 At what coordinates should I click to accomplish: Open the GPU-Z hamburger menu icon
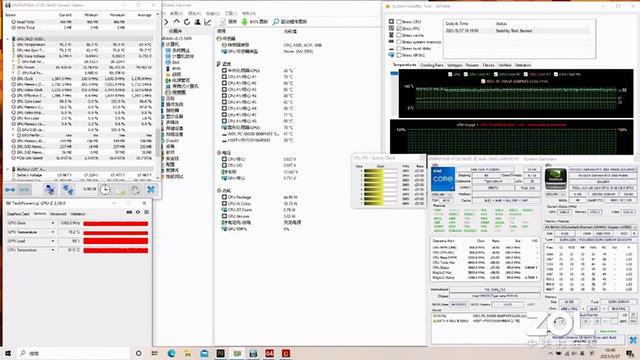(146, 212)
